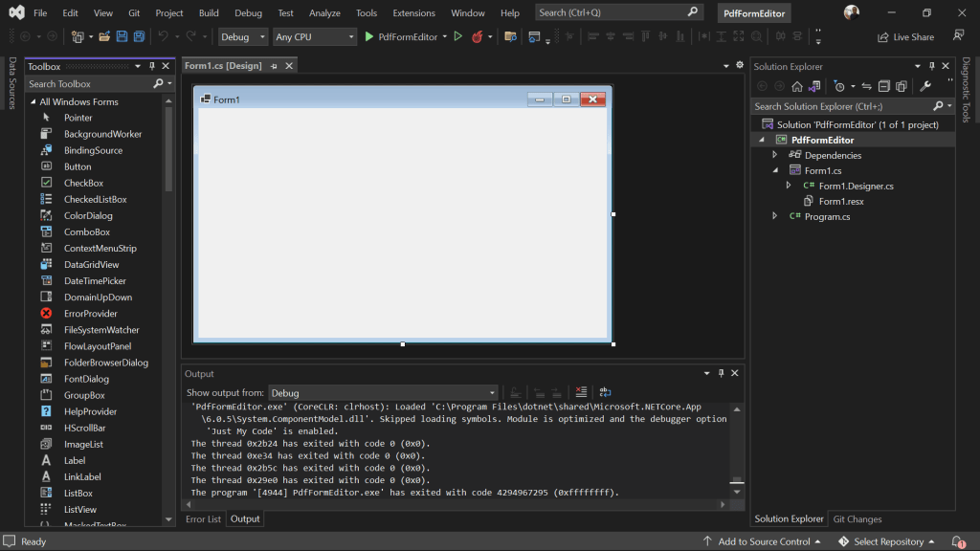Click Clear All icon in Output panel
980x551 pixels.
coord(581,392)
